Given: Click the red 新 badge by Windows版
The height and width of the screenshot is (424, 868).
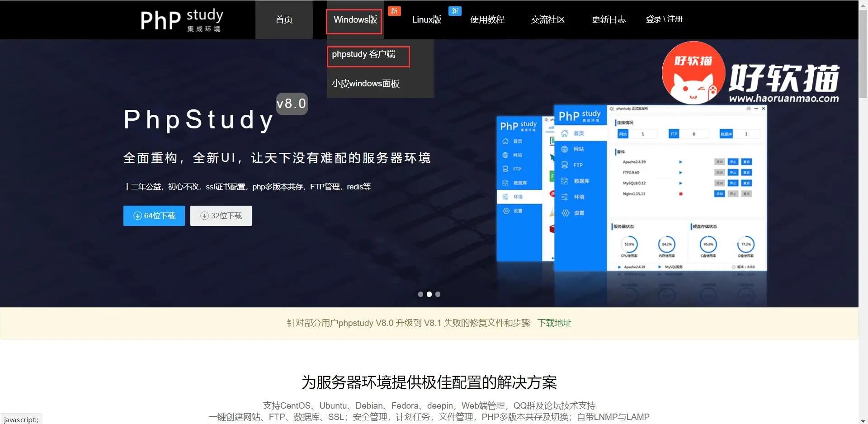Looking at the screenshot, I should 394,11.
